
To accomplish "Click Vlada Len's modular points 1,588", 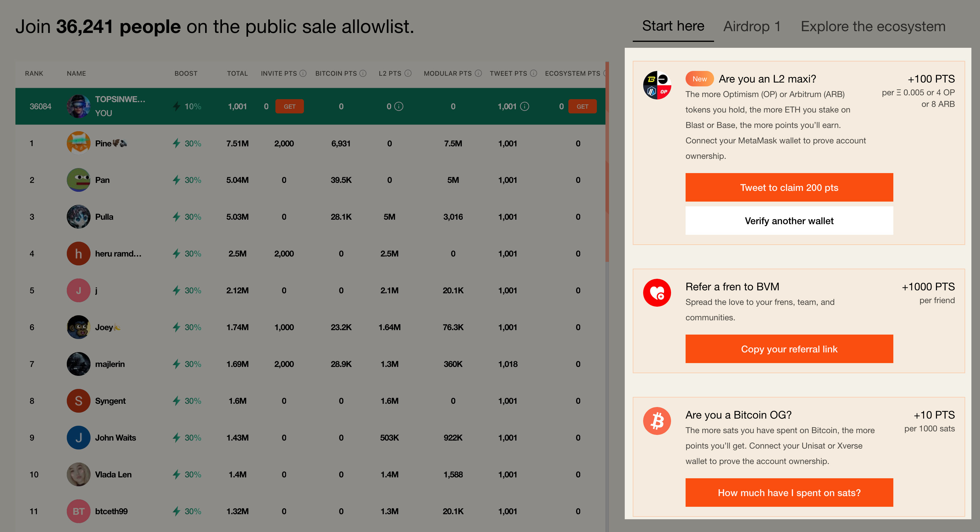I will (453, 474).
